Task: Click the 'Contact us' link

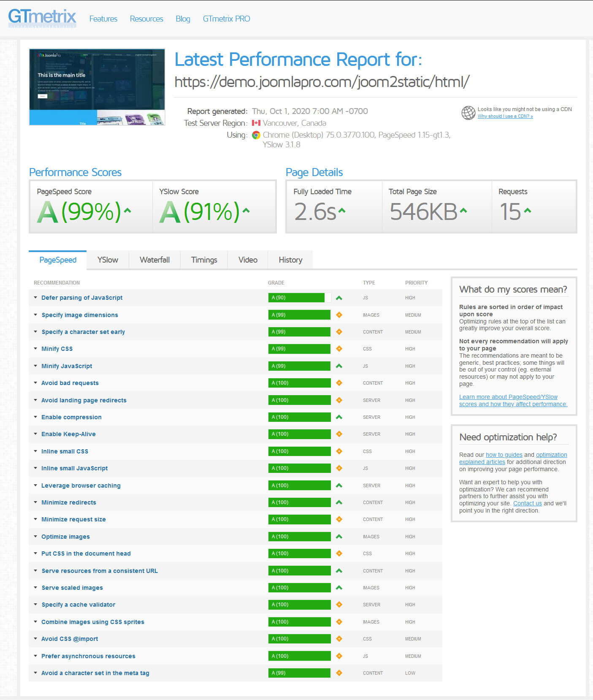Action: pos(528,503)
